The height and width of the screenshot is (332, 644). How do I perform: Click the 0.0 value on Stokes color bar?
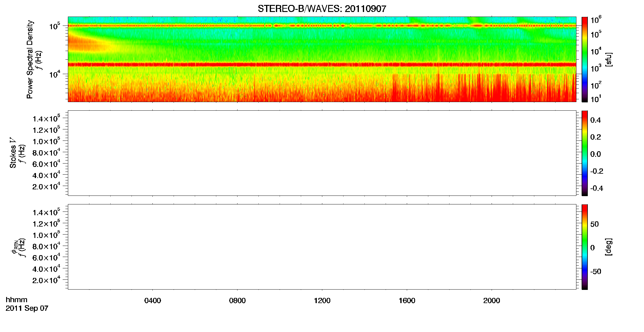[x=595, y=154]
